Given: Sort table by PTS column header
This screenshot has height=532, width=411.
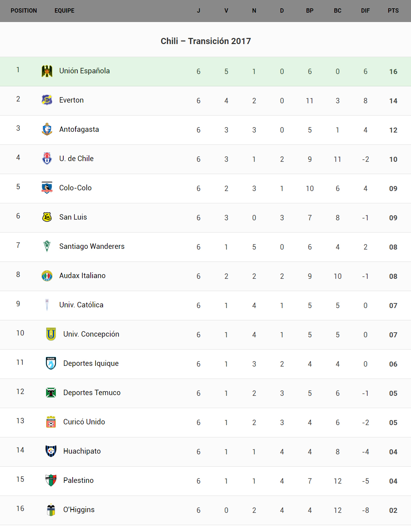Looking at the screenshot, I should pyautogui.click(x=393, y=11).
